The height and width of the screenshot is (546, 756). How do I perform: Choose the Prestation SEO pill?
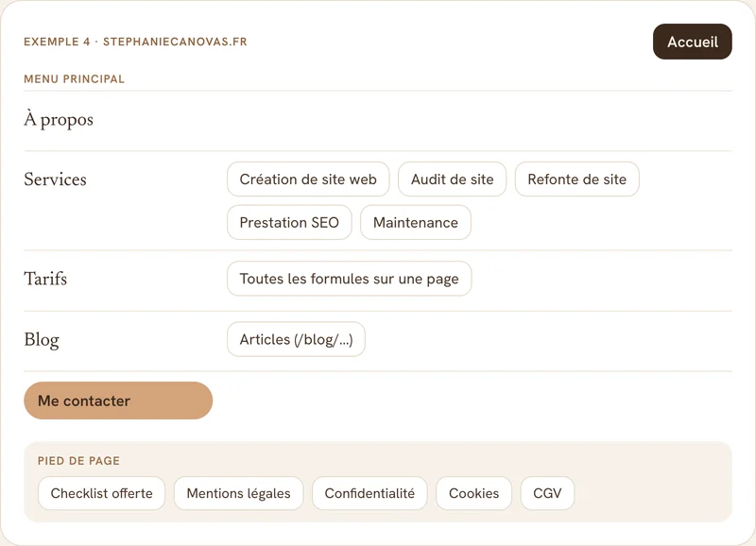[x=289, y=223]
